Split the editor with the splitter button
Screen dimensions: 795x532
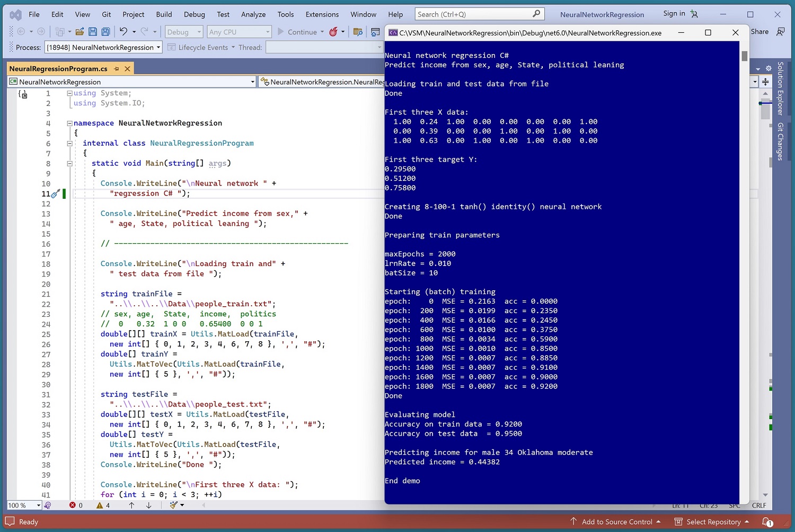pos(765,82)
